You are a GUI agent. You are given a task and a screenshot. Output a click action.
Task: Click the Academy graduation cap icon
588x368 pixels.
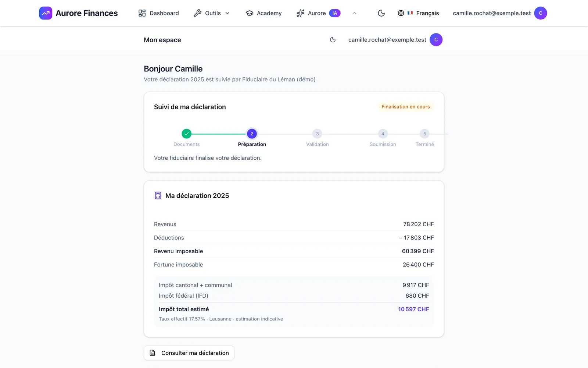click(x=250, y=13)
